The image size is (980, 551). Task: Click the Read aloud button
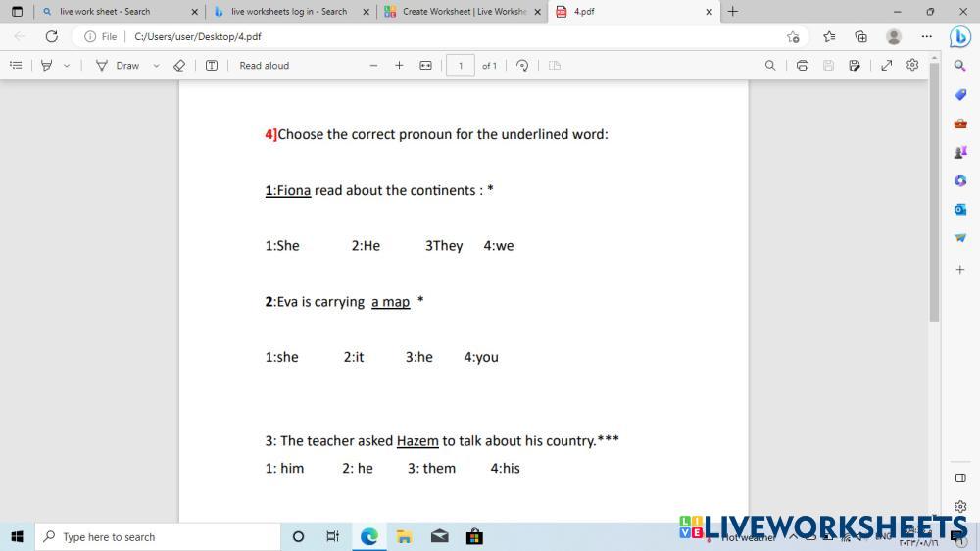click(264, 66)
